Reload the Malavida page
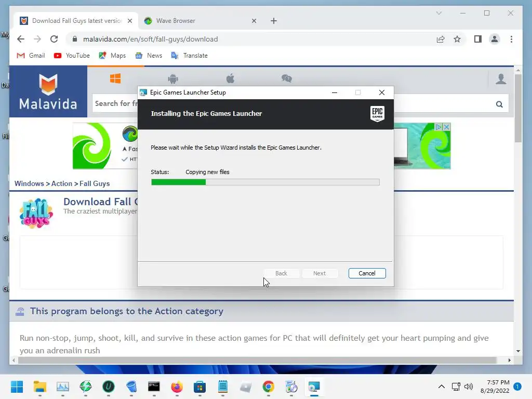 coord(54,39)
